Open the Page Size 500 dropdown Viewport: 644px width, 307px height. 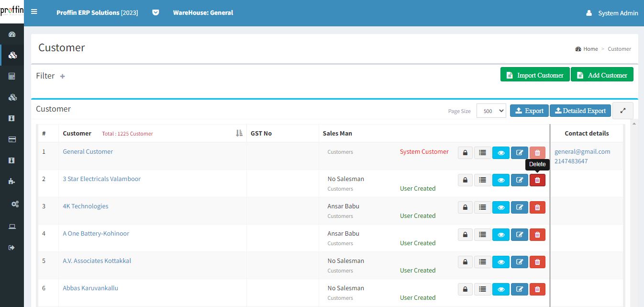coord(491,111)
